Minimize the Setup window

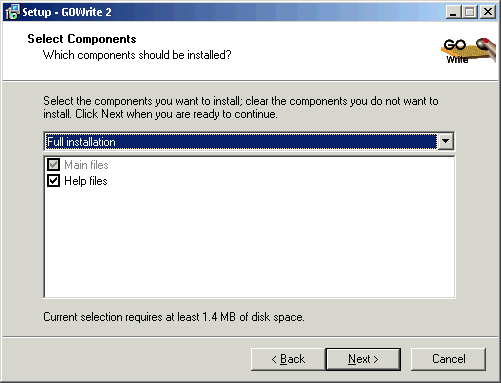[x=453, y=12]
